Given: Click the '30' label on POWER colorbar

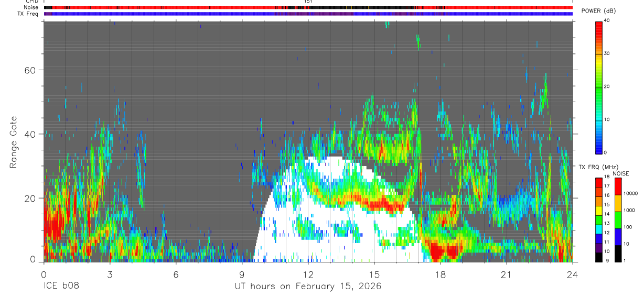Looking at the screenshot, I should [x=607, y=53].
